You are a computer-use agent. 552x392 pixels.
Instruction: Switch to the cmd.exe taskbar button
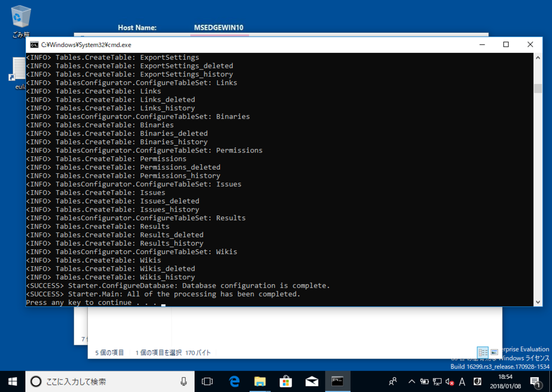pyautogui.click(x=337, y=381)
